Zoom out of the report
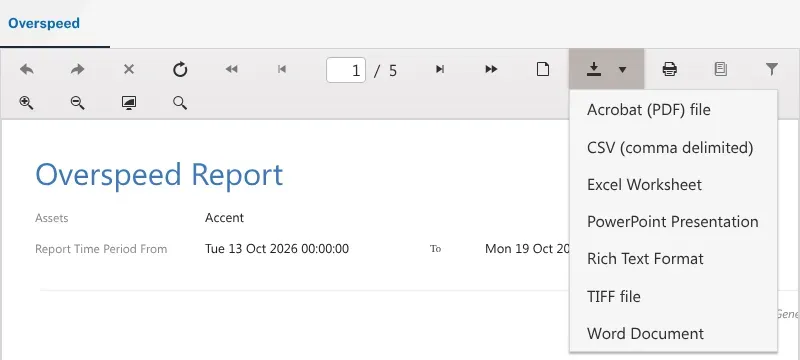The height and width of the screenshot is (360, 800). coord(78,103)
